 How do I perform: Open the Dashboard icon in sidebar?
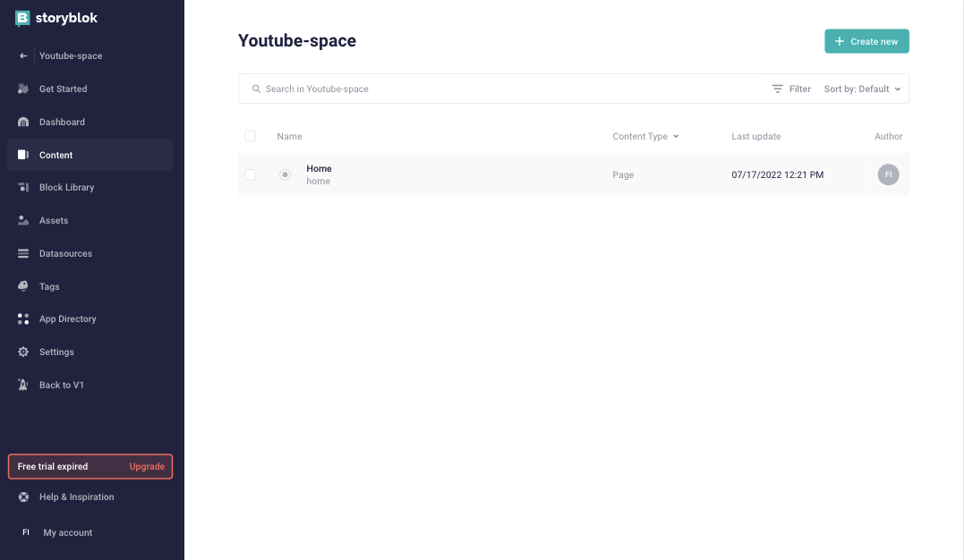pyautogui.click(x=23, y=122)
